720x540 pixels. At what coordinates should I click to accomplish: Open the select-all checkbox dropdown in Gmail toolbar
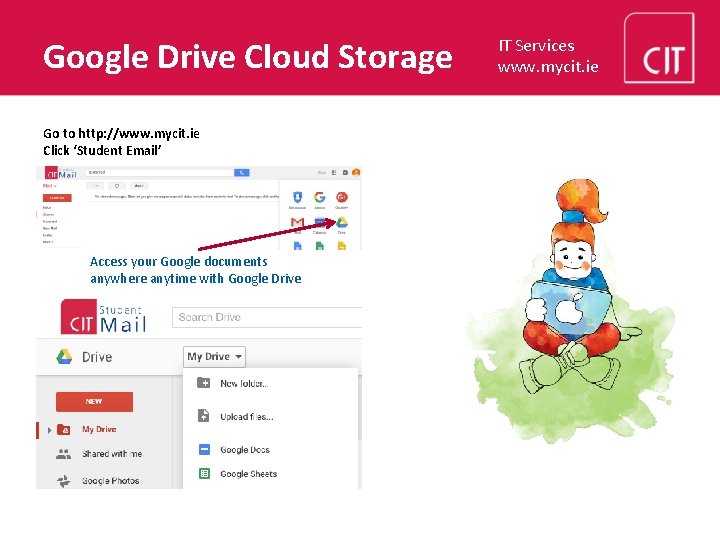click(x=96, y=186)
